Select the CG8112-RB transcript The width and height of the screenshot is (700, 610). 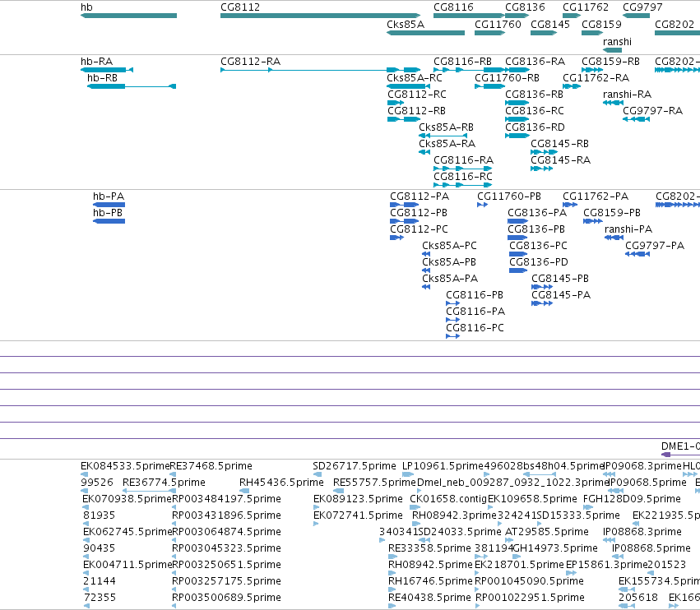click(x=404, y=119)
